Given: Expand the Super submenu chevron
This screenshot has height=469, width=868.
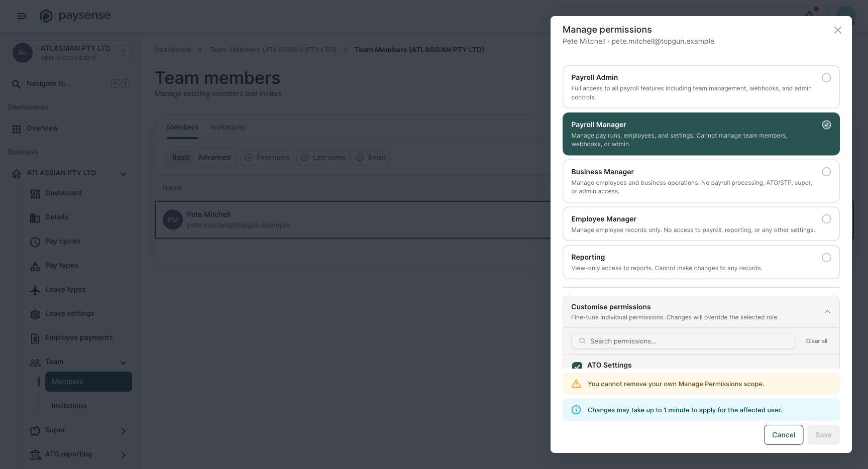Looking at the screenshot, I should tap(124, 431).
